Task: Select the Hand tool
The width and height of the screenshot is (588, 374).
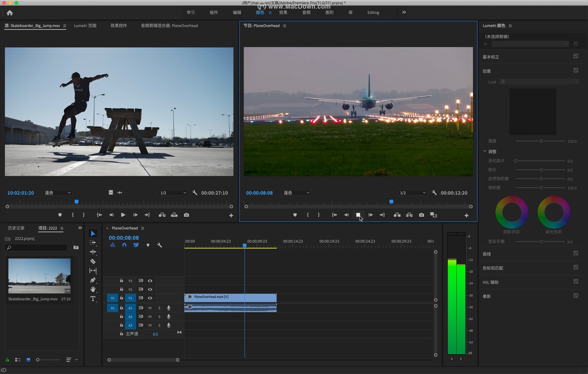Action: pyautogui.click(x=93, y=289)
